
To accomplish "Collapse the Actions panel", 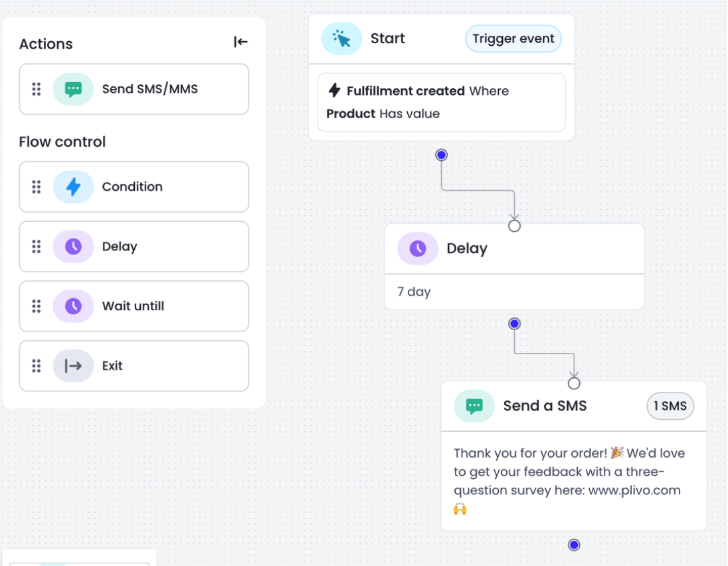I will (240, 43).
